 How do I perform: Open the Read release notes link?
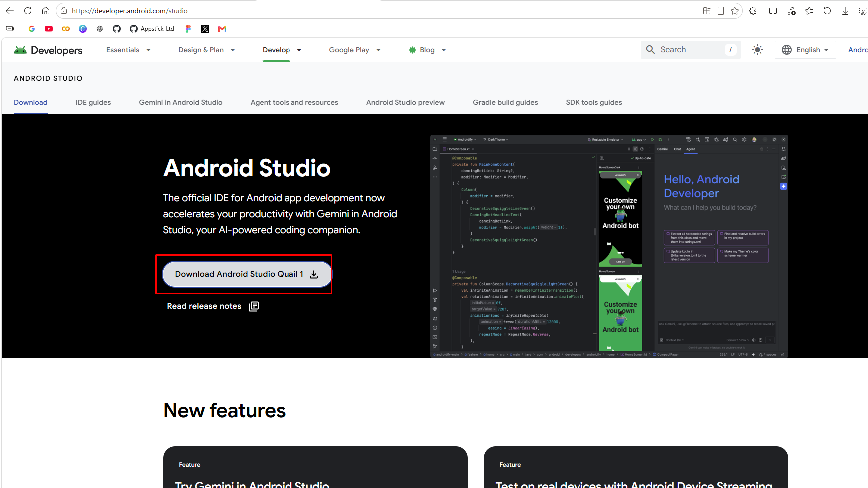(213, 306)
